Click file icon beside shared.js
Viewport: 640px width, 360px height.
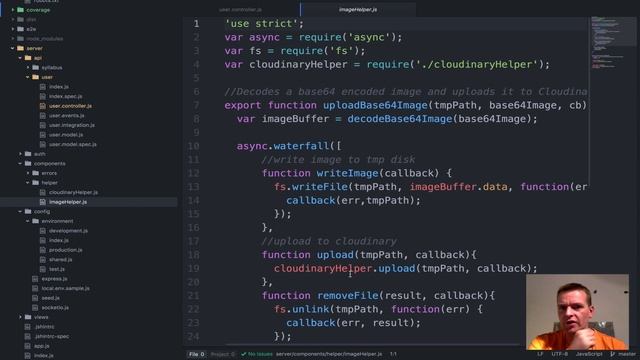pyautogui.click(x=42, y=260)
